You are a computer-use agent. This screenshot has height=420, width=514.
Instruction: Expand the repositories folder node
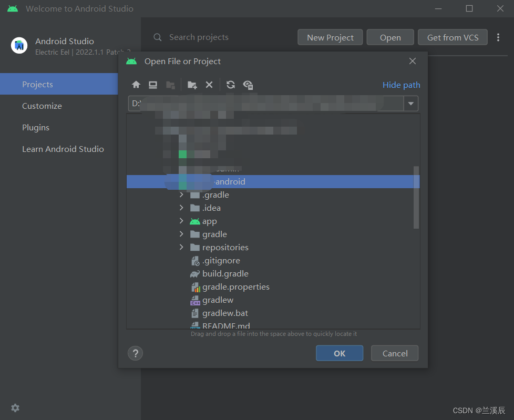point(181,247)
